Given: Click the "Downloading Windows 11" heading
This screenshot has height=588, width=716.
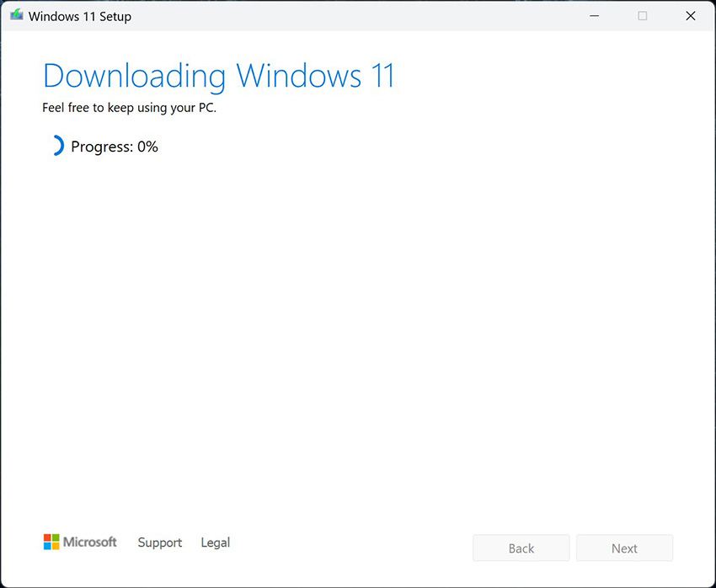Looking at the screenshot, I should 219,76.
